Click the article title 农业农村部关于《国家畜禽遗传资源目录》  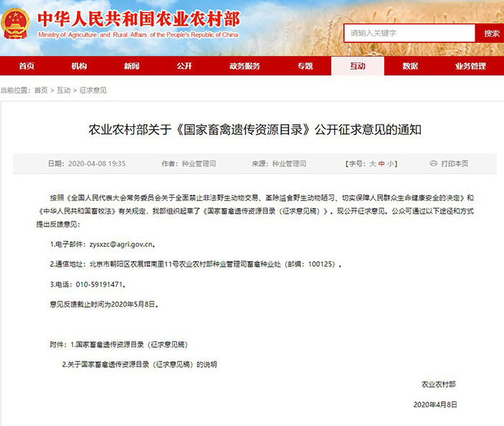(x=255, y=130)
